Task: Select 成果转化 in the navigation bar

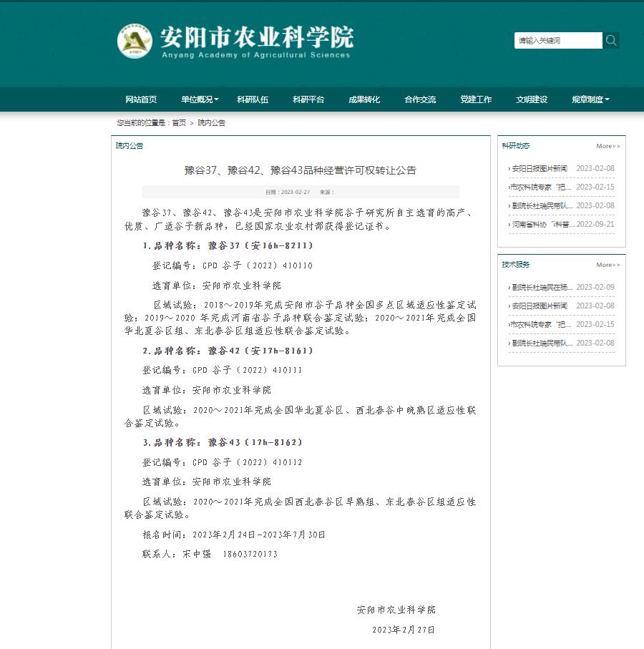Action: (364, 99)
